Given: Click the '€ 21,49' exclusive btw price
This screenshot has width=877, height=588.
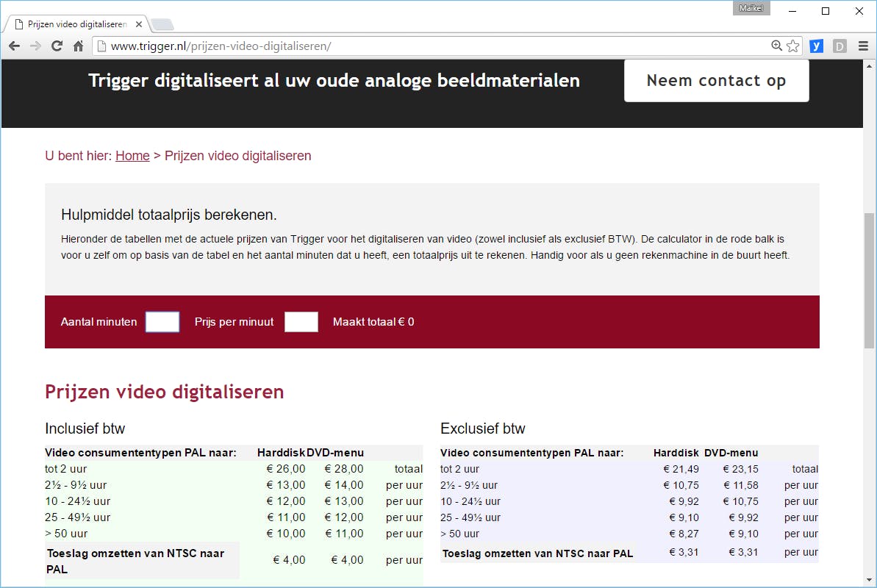Looking at the screenshot, I should pos(681,469).
